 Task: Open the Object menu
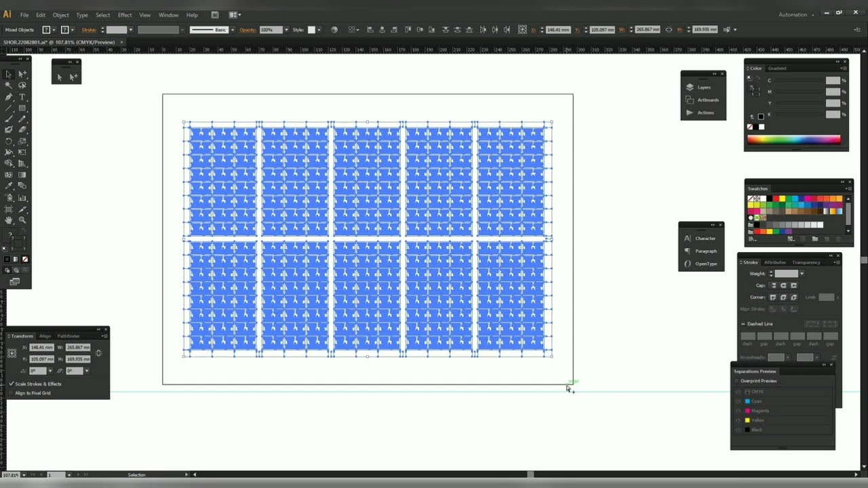click(x=61, y=15)
